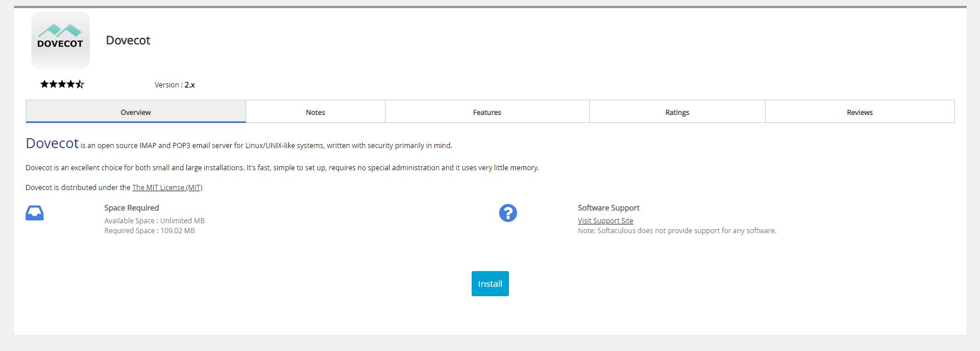This screenshot has height=351, width=980.
Task: Click the Version : 2.x text
Action: (x=175, y=85)
